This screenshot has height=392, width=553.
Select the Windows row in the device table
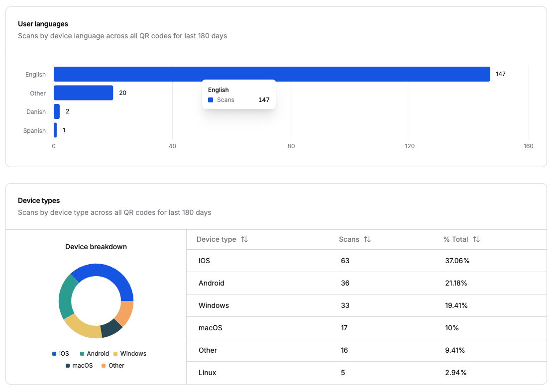pyautogui.click(x=367, y=305)
